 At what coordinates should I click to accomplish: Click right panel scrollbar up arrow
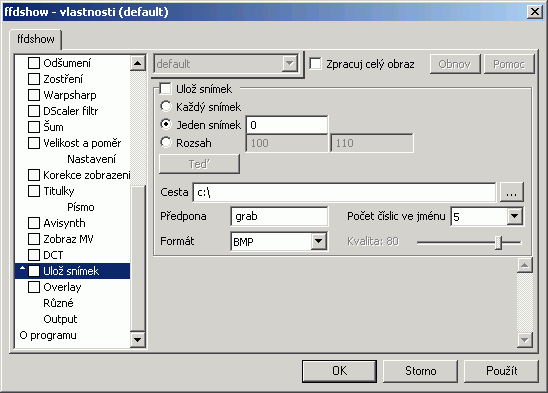click(x=525, y=265)
